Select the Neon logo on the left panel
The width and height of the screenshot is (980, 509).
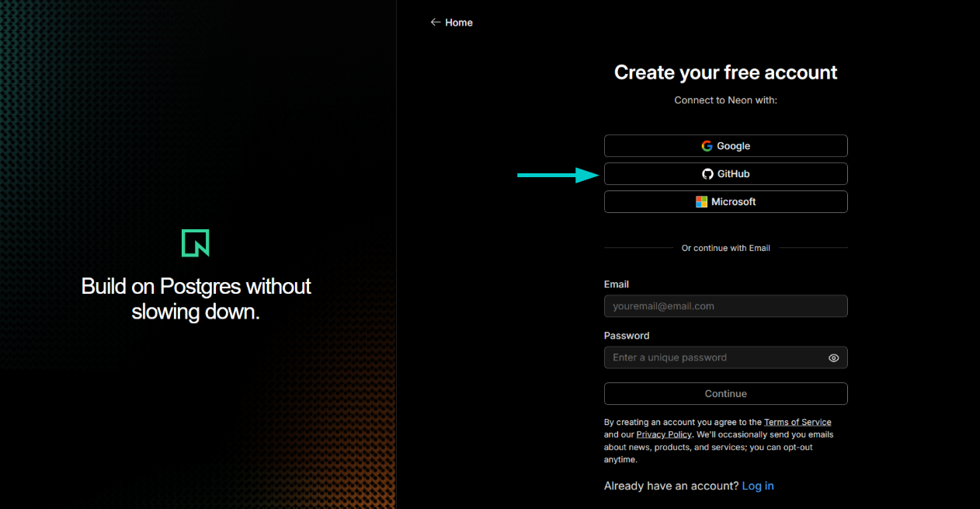click(195, 242)
